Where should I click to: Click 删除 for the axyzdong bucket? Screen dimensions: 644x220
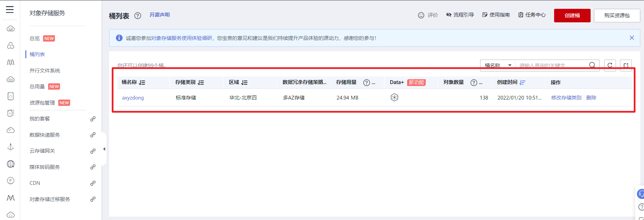[x=591, y=97]
